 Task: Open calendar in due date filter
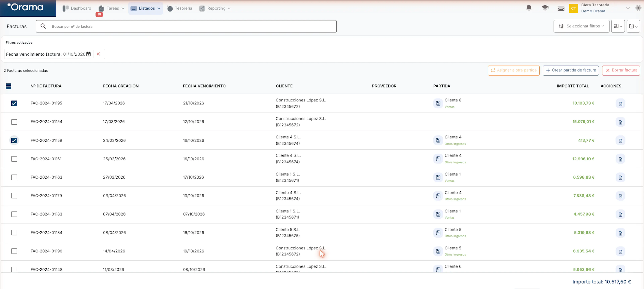coord(89,54)
